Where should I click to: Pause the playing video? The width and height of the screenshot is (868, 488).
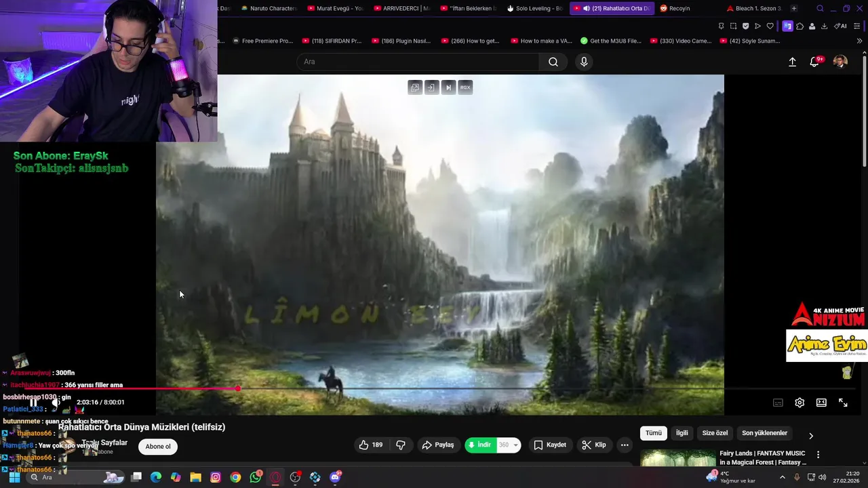click(33, 403)
